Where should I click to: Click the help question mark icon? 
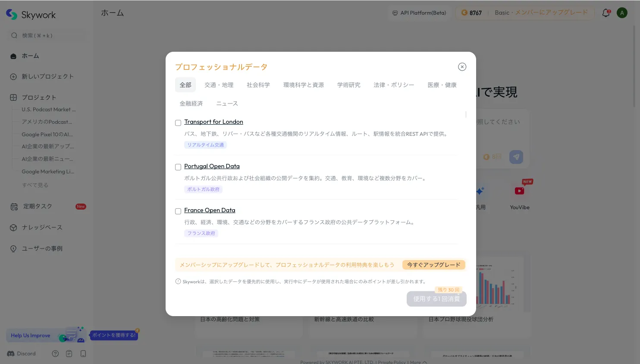tap(55, 354)
